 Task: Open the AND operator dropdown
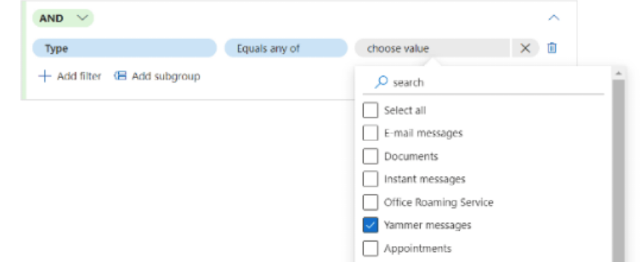click(x=63, y=18)
